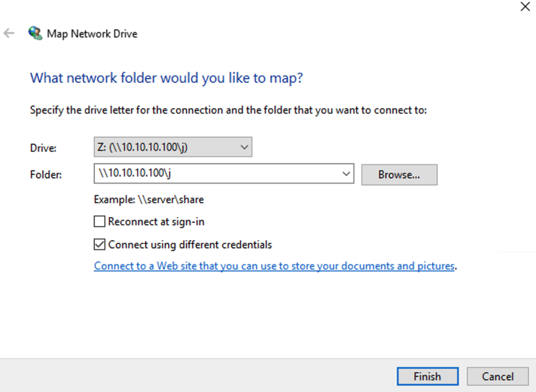Click the "Folder:" label
The height and width of the screenshot is (392, 536).
click(x=46, y=175)
